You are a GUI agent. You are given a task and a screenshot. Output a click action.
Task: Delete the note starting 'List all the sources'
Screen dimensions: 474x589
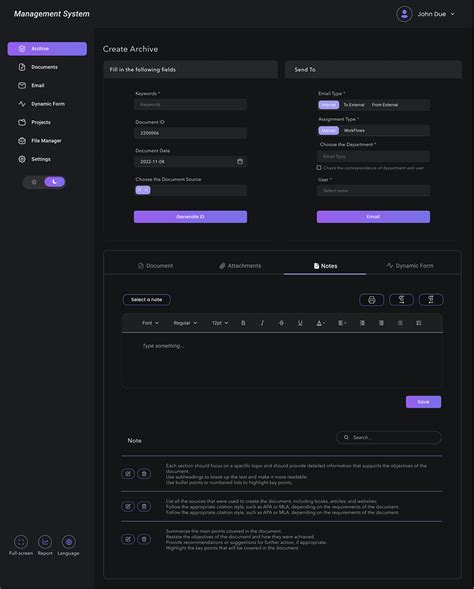[144, 506]
